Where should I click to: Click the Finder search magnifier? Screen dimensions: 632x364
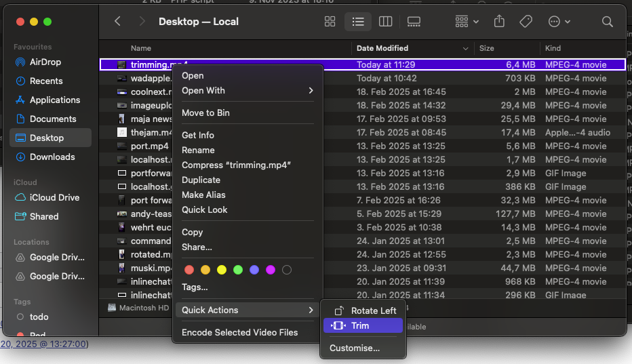[x=607, y=22]
